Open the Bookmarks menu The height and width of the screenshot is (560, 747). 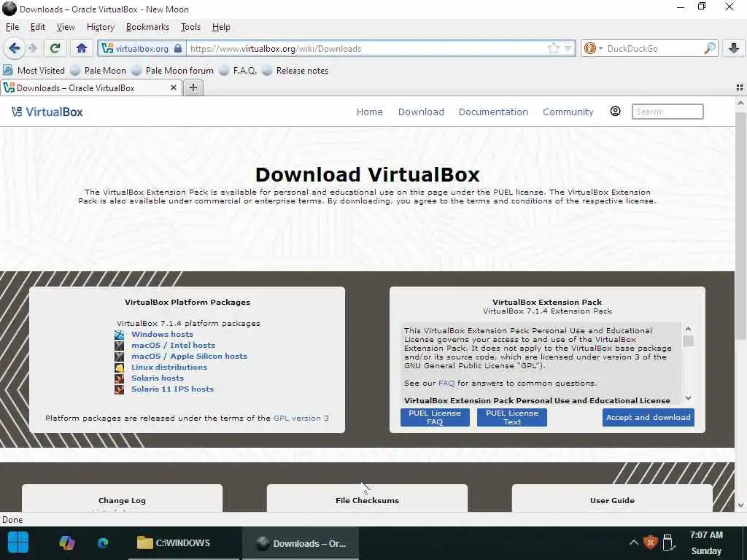pyautogui.click(x=147, y=27)
